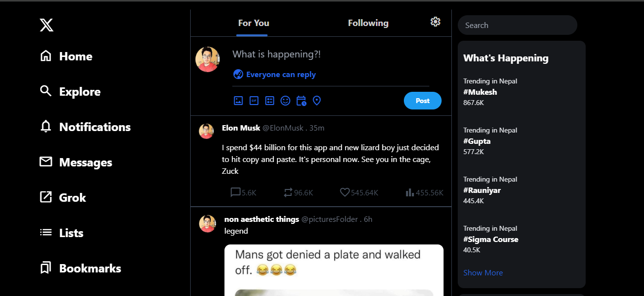This screenshot has height=296, width=644.
Task: Open the Messages section in sidebar
Action: [x=46, y=162]
